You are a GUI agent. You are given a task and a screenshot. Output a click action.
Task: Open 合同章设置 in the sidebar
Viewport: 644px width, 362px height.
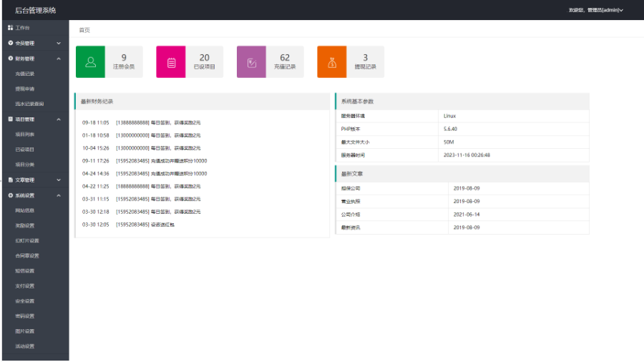point(27,255)
